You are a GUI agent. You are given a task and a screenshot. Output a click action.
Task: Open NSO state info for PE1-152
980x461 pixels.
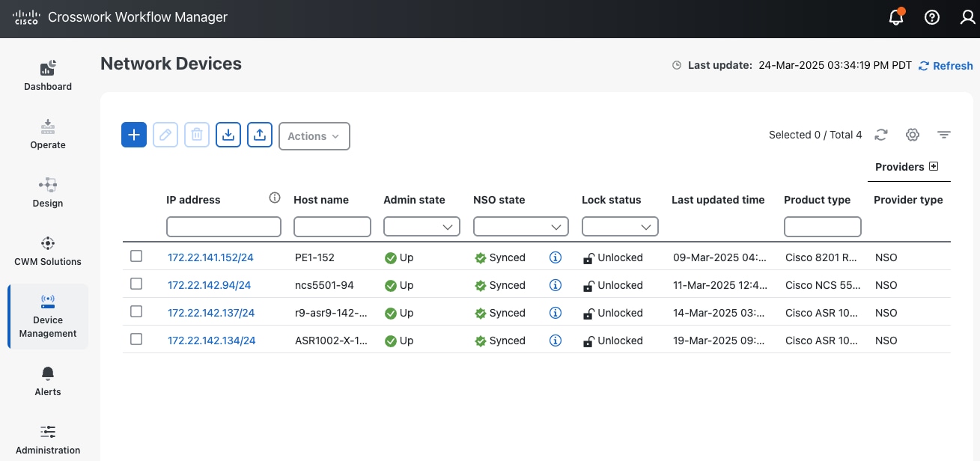coord(556,257)
